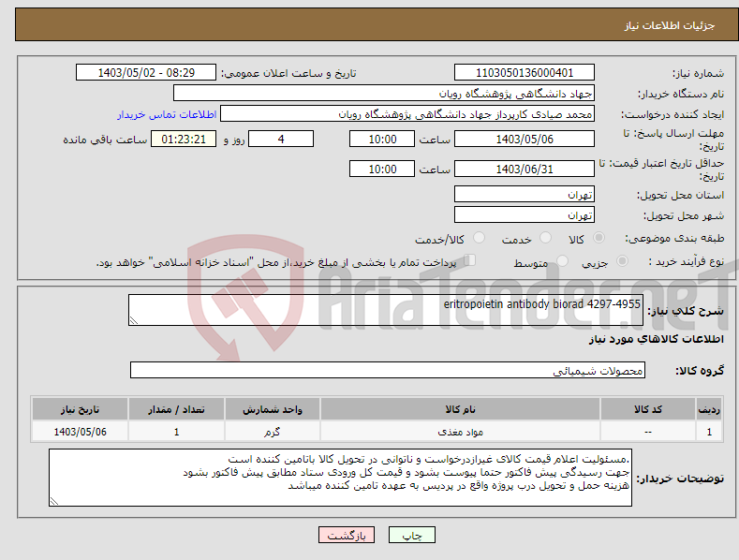Select the جزیی purchase type radio

(x=622, y=261)
